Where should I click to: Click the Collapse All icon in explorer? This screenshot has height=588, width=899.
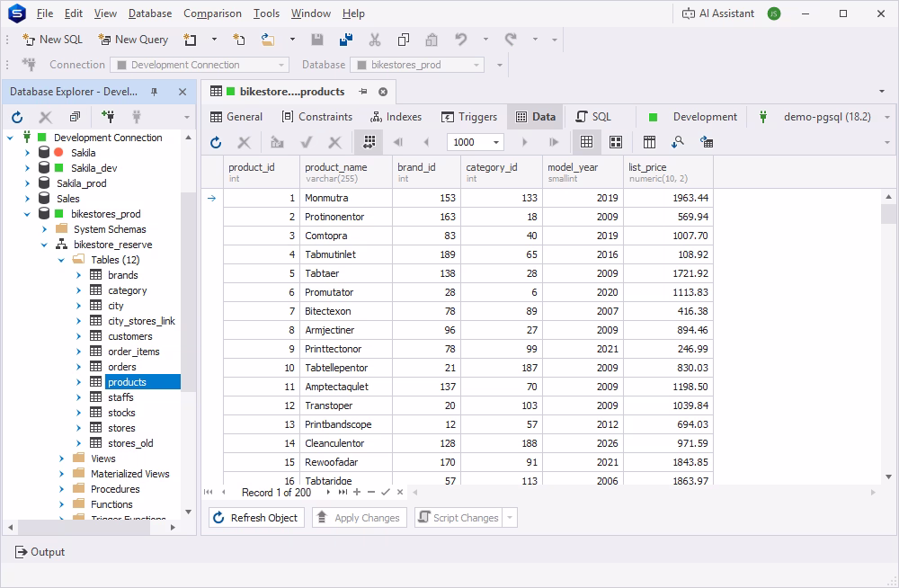(75, 117)
